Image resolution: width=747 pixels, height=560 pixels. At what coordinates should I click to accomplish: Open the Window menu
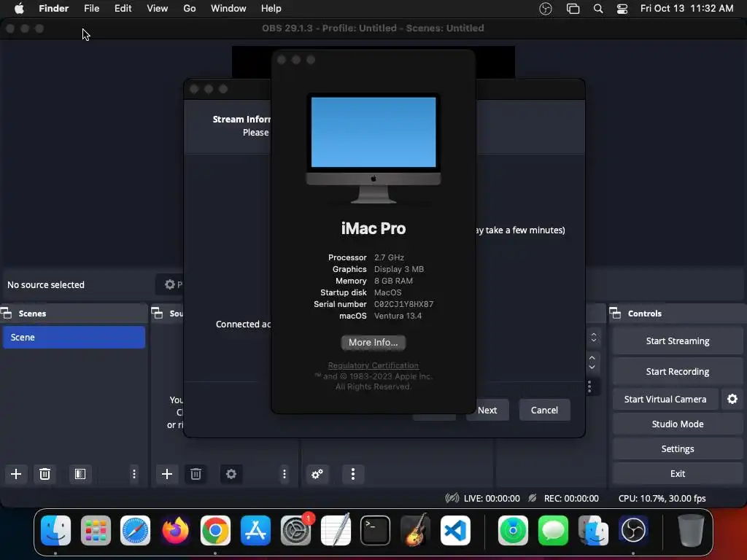(228, 9)
